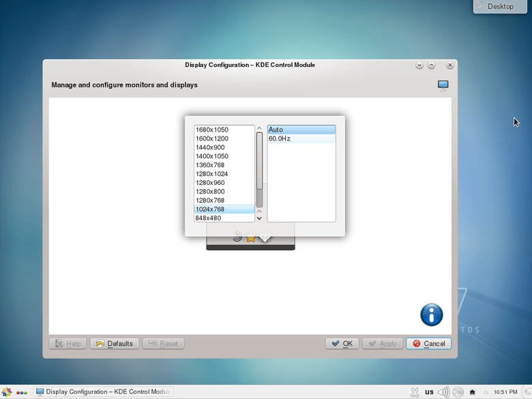Screen dimensions: 532x399
Task: Restore settings with the Defaults button
Action: (114, 344)
